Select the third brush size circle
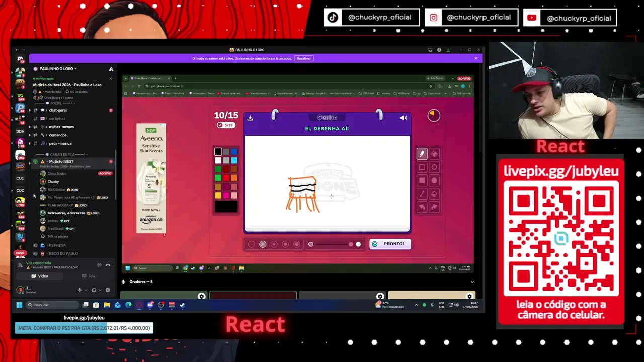This screenshot has height=362, width=644. click(274, 244)
